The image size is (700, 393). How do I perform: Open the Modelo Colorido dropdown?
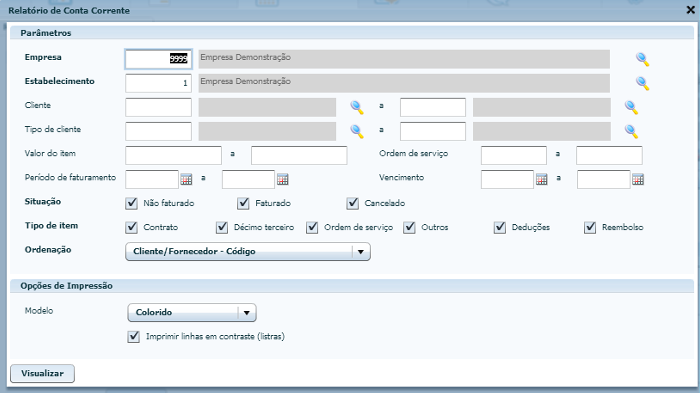point(192,313)
